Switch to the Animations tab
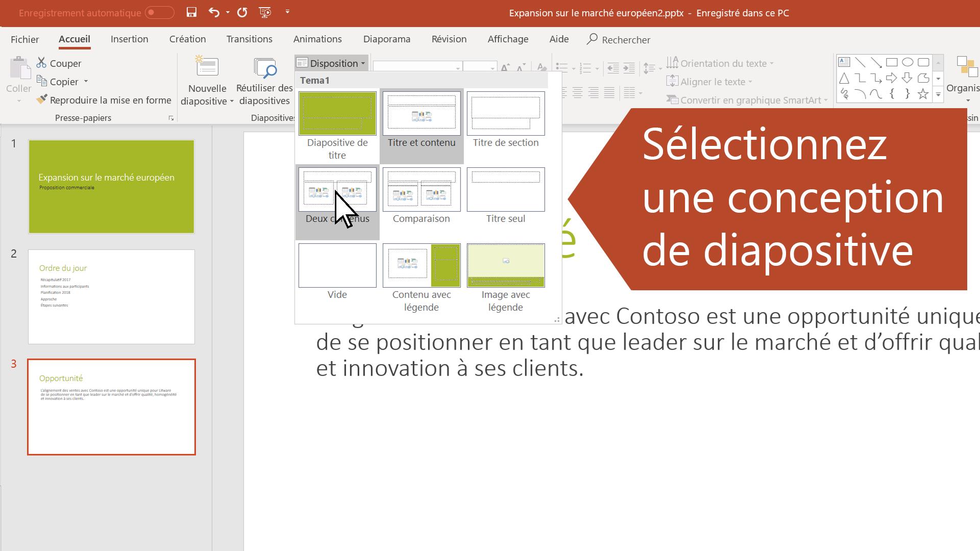Image resolution: width=980 pixels, height=551 pixels. [317, 39]
